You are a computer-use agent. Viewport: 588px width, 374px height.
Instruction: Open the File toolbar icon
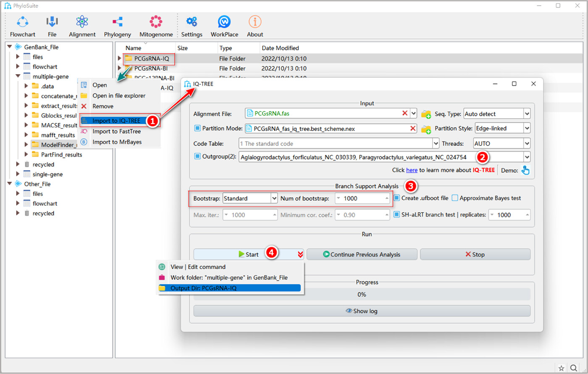pos(52,21)
